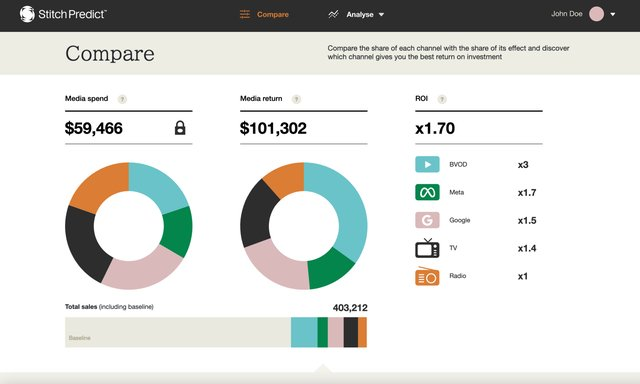640x384 pixels.
Task: Click the ROI heading
Action: (421, 98)
